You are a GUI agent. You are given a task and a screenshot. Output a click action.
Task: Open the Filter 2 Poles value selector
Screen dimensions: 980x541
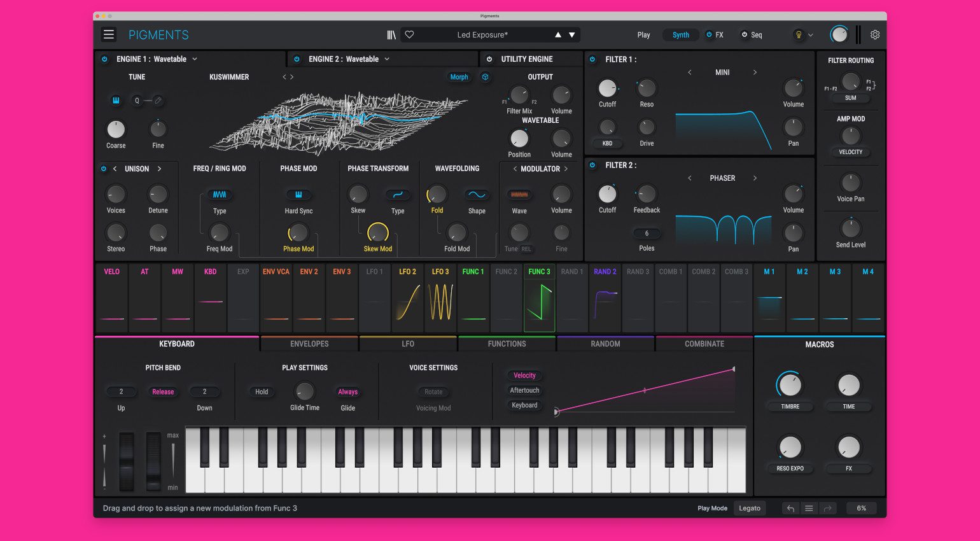click(647, 234)
